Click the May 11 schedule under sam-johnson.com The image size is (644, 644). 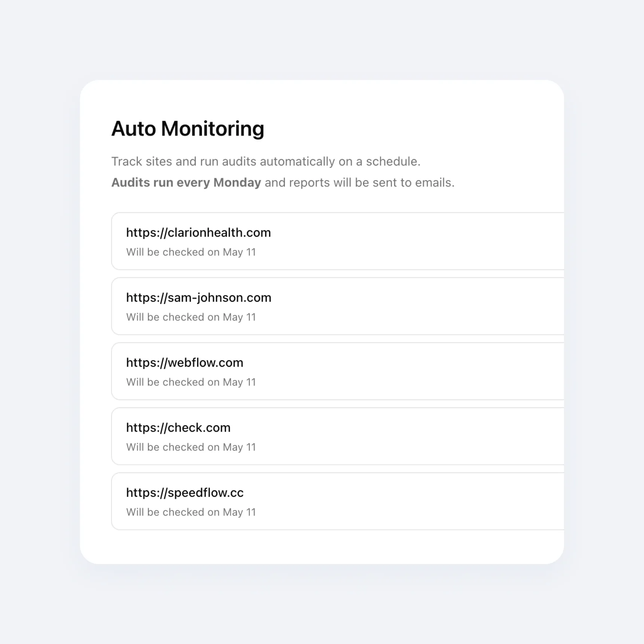coord(191,317)
